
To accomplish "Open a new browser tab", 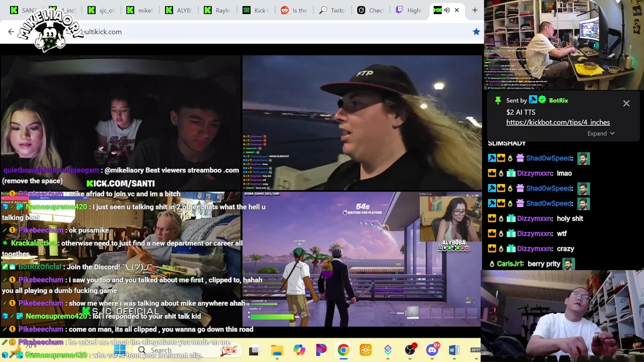I will 474,10.
